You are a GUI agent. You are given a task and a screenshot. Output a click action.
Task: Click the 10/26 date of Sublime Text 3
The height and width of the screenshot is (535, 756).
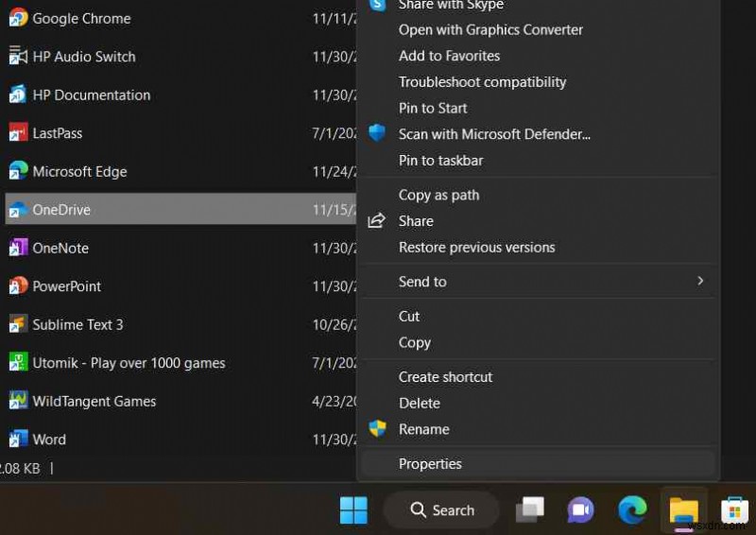tap(335, 324)
